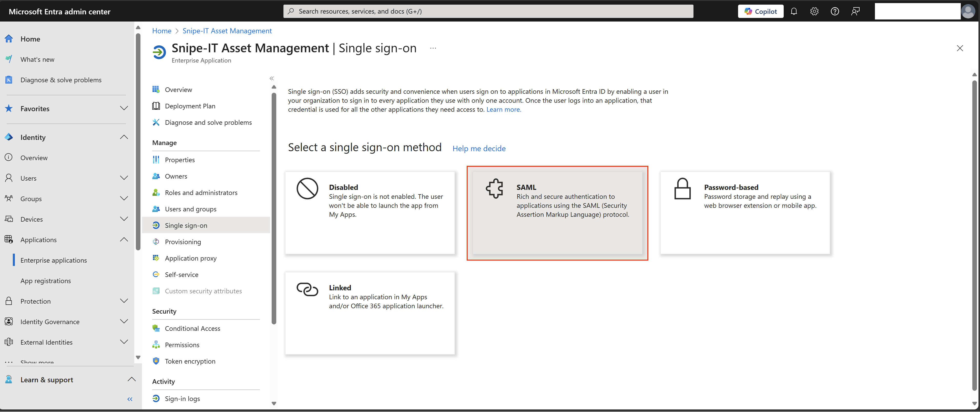This screenshot has height=412, width=980.
Task: Click the Home icon in left navigation
Action: pyautogui.click(x=9, y=39)
